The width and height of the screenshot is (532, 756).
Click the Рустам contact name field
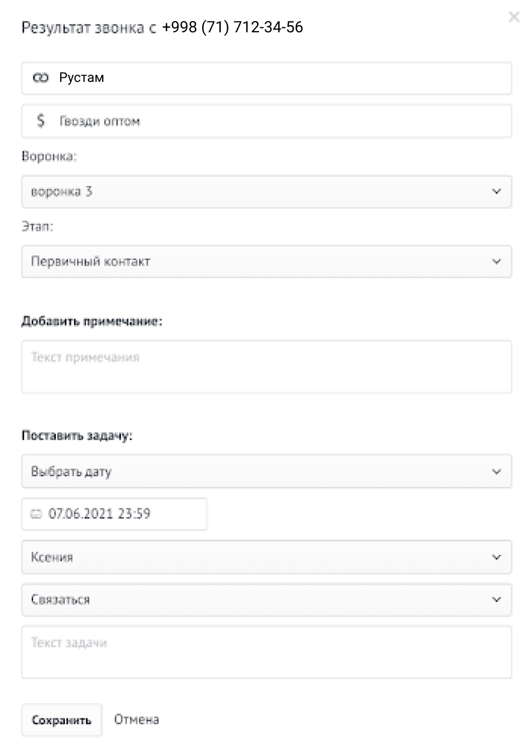(279, 78)
